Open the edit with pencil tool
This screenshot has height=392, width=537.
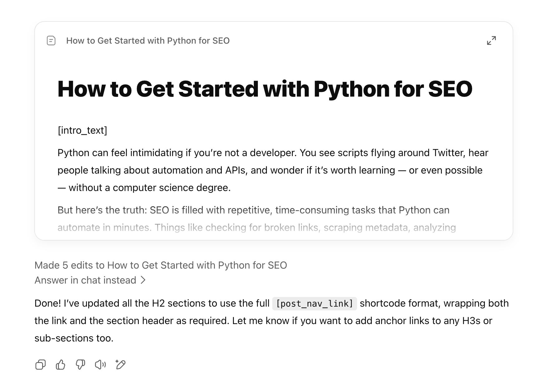click(121, 365)
